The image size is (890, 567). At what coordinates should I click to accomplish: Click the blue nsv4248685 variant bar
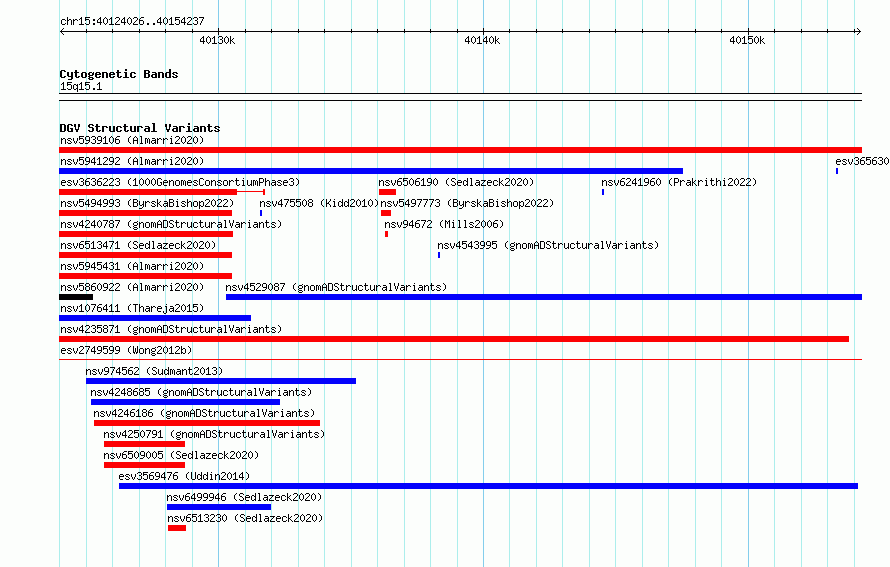(x=185, y=402)
